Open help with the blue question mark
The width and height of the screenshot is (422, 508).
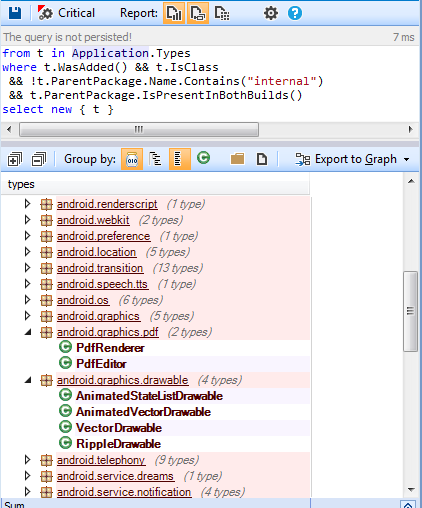(x=295, y=13)
